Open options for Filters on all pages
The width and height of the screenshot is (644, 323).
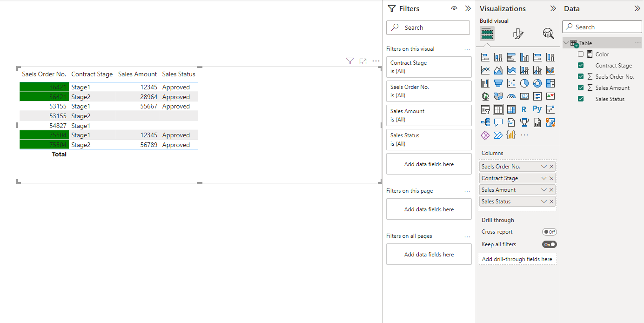click(467, 236)
